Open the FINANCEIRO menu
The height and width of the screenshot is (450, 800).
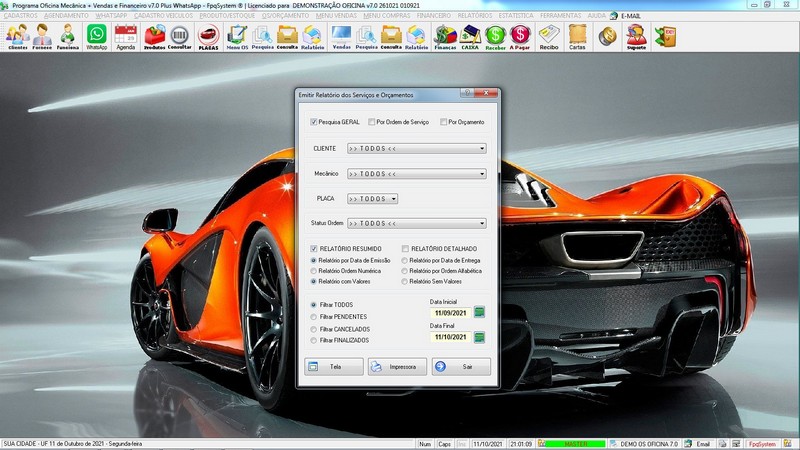point(434,17)
